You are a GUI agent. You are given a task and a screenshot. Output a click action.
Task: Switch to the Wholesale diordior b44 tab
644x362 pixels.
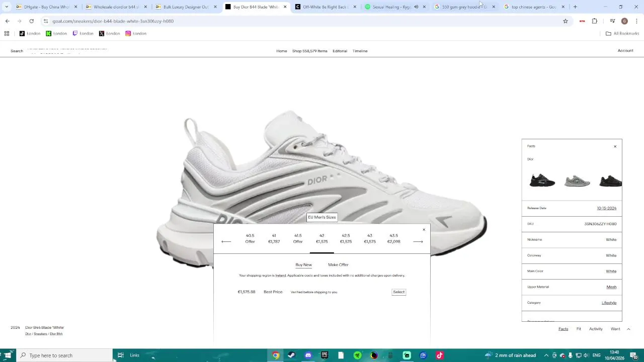click(x=116, y=7)
